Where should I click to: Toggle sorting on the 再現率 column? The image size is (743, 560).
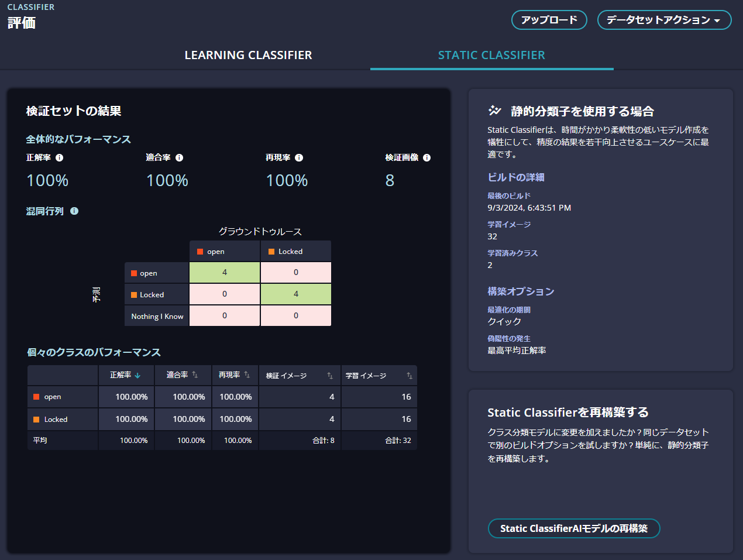coord(246,375)
